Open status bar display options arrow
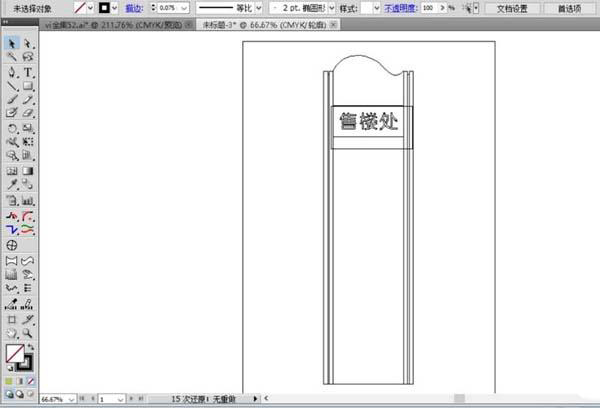Screen dimensions: 600x408 (x=255, y=399)
